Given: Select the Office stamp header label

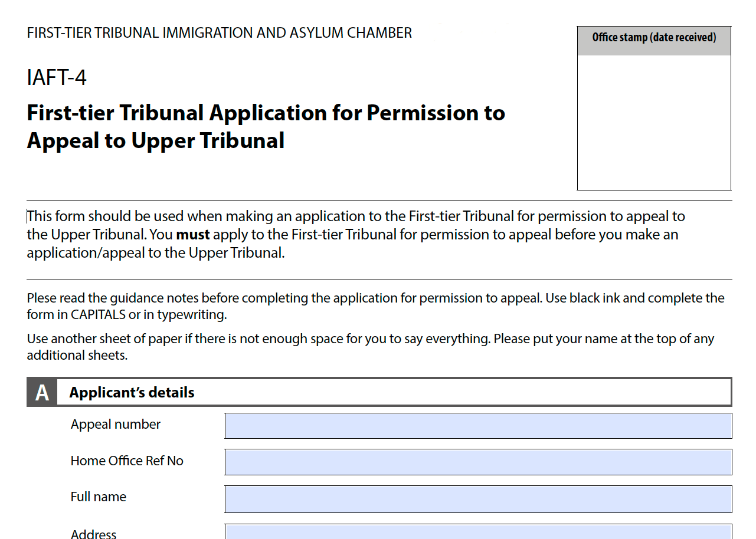Looking at the screenshot, I should (653, 37).
